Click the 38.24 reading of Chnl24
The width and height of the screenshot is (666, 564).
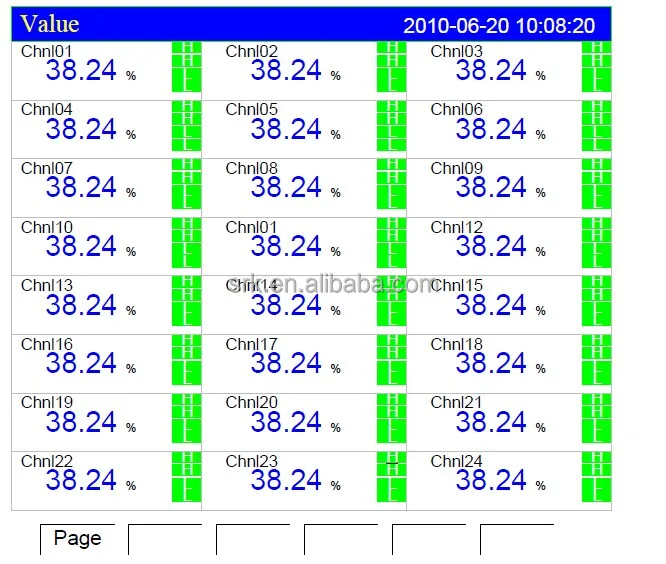(491, 480)
